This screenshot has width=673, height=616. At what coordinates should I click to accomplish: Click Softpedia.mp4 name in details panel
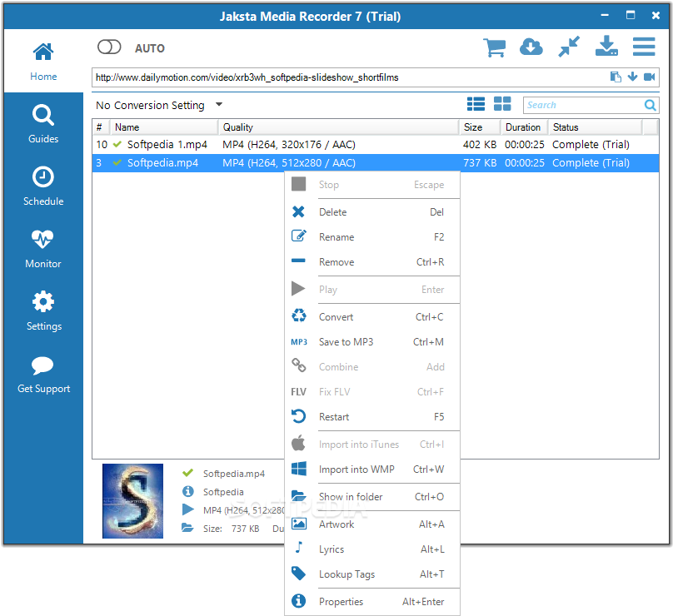233,474
